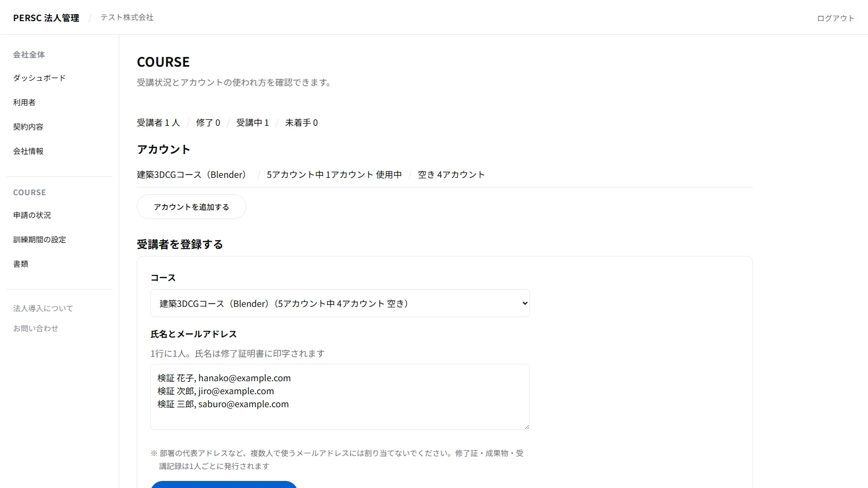
Task: Open the お問い合わせ link
Action: (x=36, y=329)
